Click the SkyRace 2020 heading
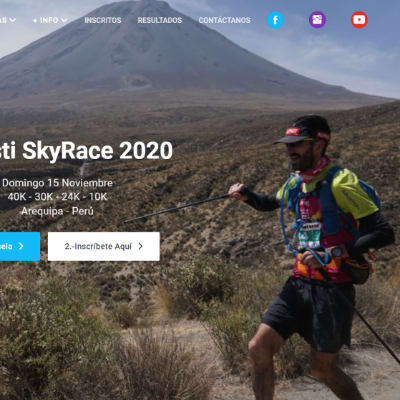 [86, 151]
